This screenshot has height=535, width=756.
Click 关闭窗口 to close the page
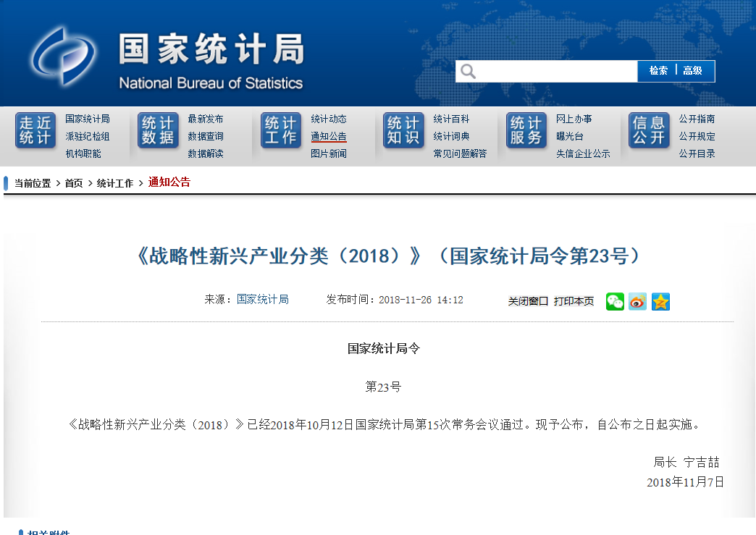(x=528, y=301)
